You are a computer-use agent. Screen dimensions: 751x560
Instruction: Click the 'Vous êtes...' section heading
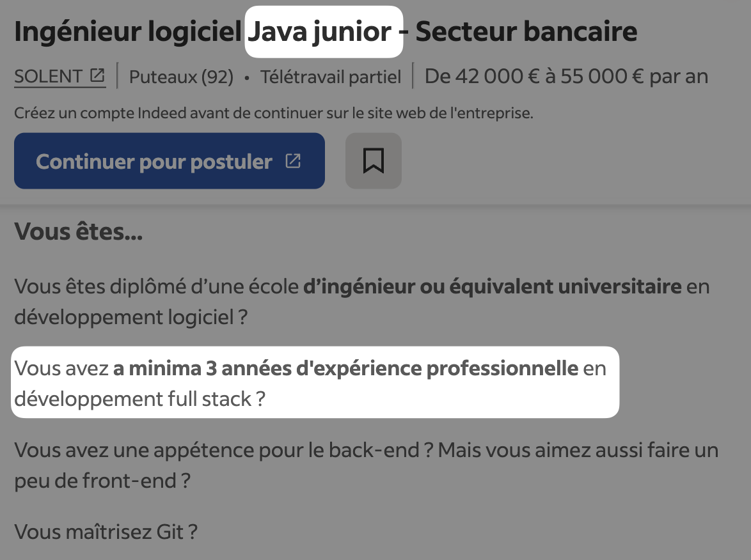click(78, 231)
